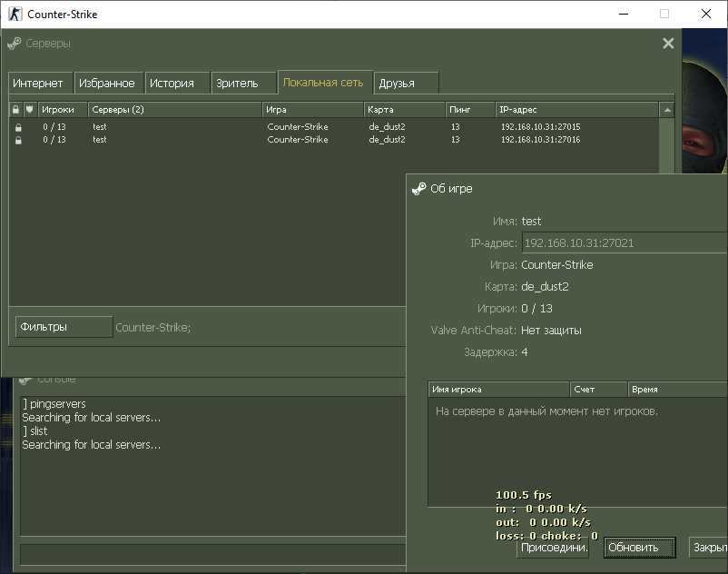Click the Фильтры button

64,327
